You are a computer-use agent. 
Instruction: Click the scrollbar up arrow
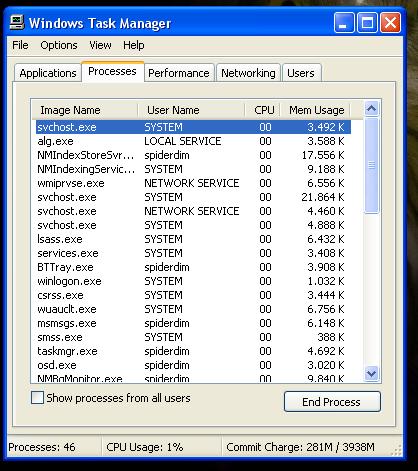coord(371,108)
